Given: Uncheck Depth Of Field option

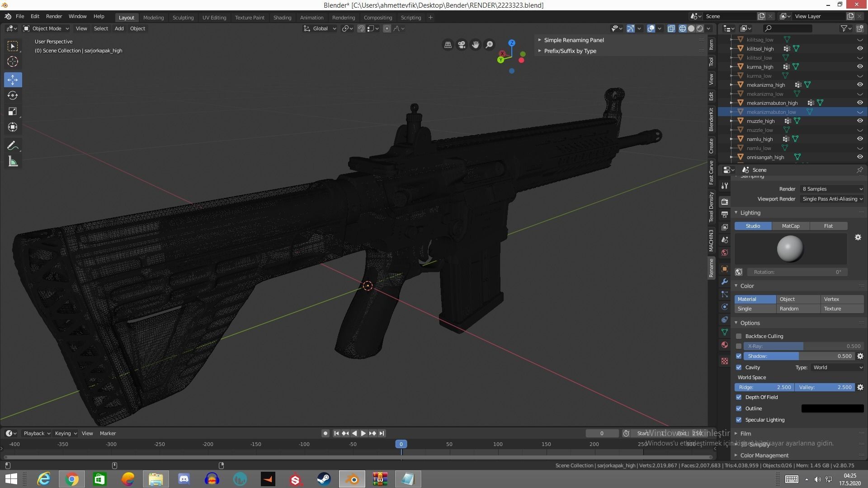Looking at the screenshot, I should (739, 397).
